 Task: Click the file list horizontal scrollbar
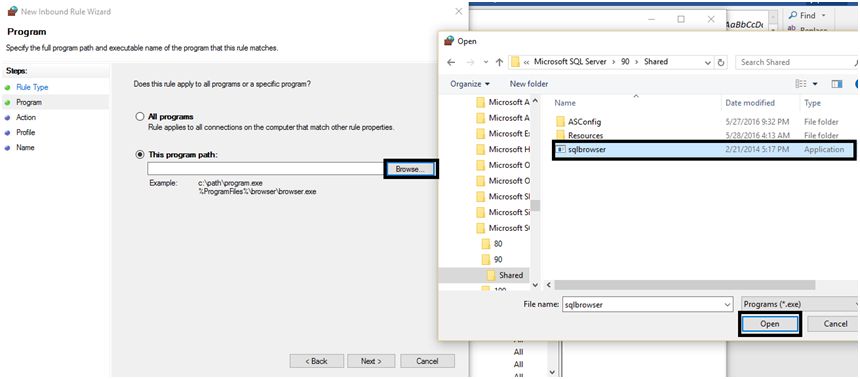tap(684, 285)
